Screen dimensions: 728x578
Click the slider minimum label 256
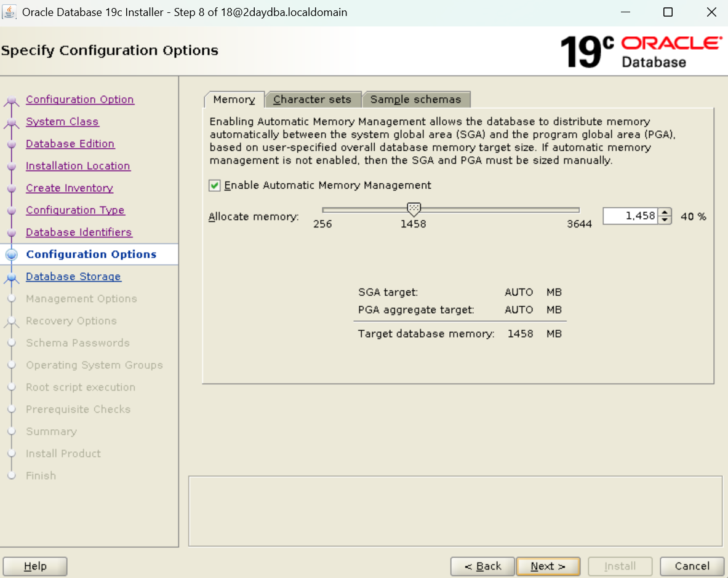322,224
